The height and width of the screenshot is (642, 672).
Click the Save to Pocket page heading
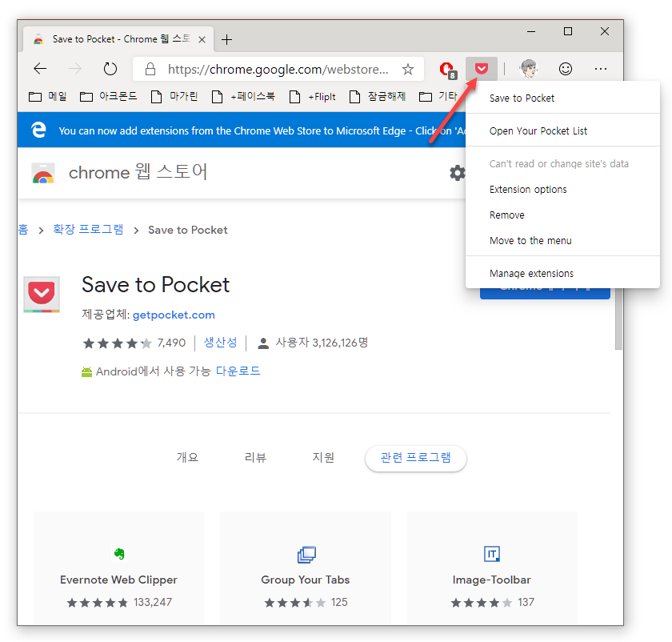155,285
